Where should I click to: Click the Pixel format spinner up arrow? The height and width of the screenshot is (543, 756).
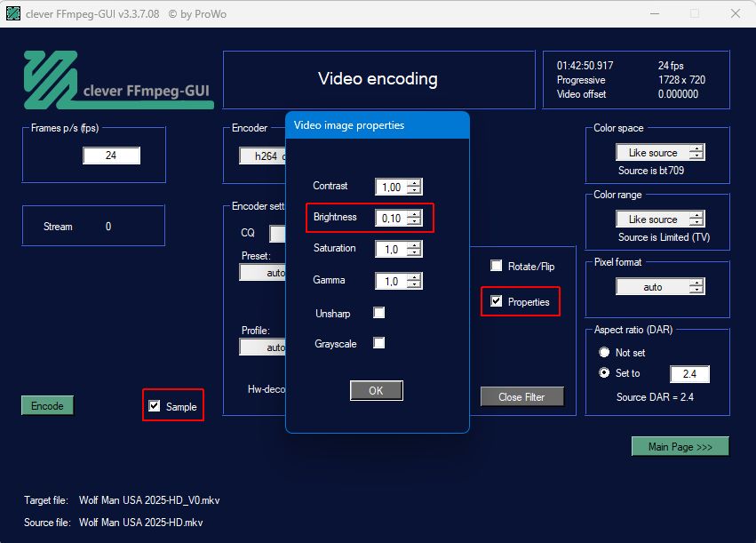(x=696, y=283)
